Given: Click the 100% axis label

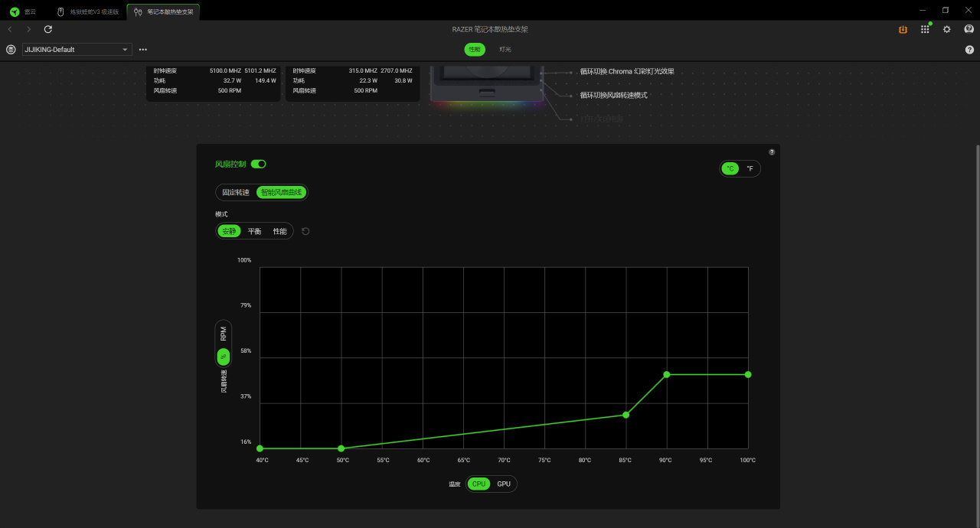Looking at the screenshot, I should [x=244, y=260].
